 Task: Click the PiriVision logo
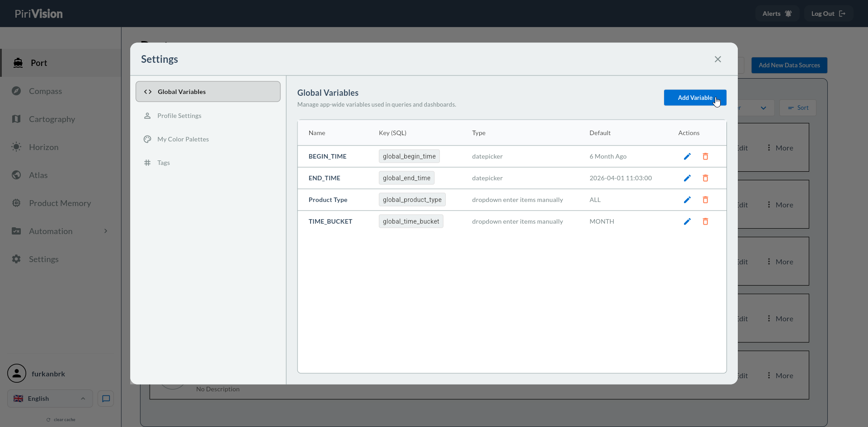tap(39, 14)
